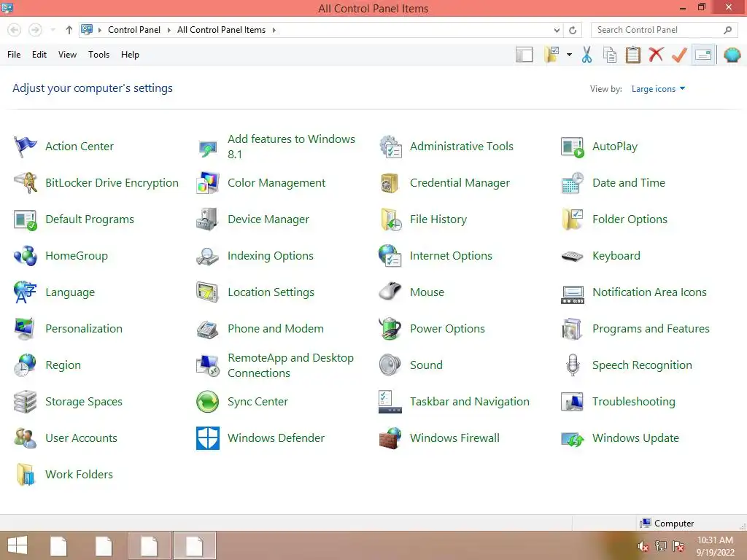The height and width of the screenshot is (560, 747).
Task: Click the Indexing Options magnifier icon
Action: (x=208, y=256)
